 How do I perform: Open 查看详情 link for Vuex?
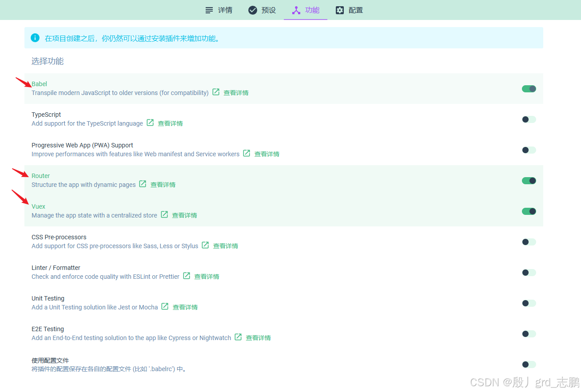(x=184, y=215)
